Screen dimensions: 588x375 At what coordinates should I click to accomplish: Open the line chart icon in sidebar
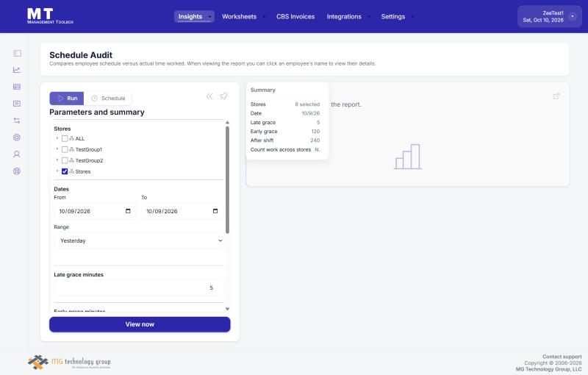point(17,70)
